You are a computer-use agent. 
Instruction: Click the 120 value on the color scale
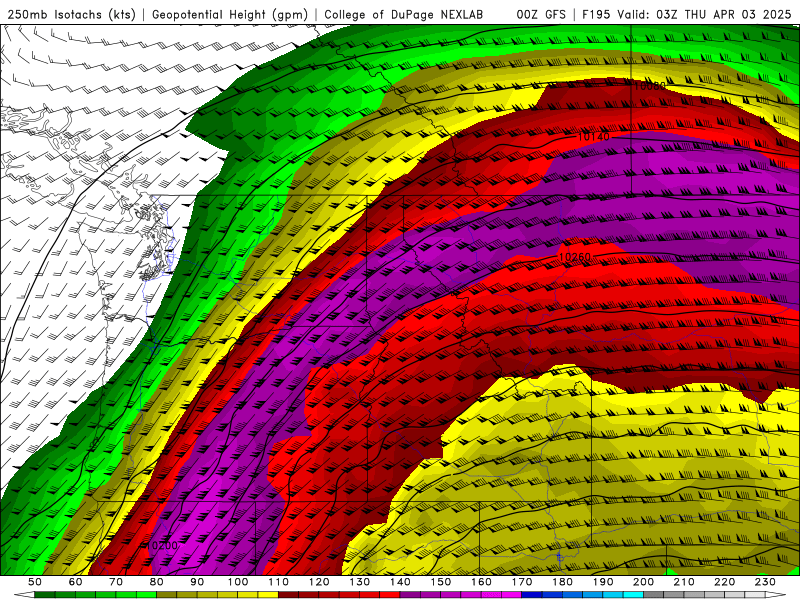tap(319, 582)
